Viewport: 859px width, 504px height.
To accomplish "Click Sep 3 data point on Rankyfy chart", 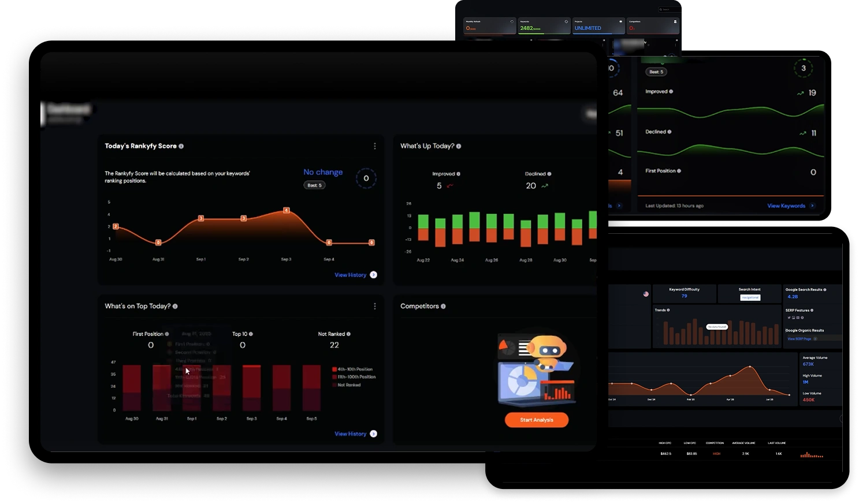I will tap(287, 210).
